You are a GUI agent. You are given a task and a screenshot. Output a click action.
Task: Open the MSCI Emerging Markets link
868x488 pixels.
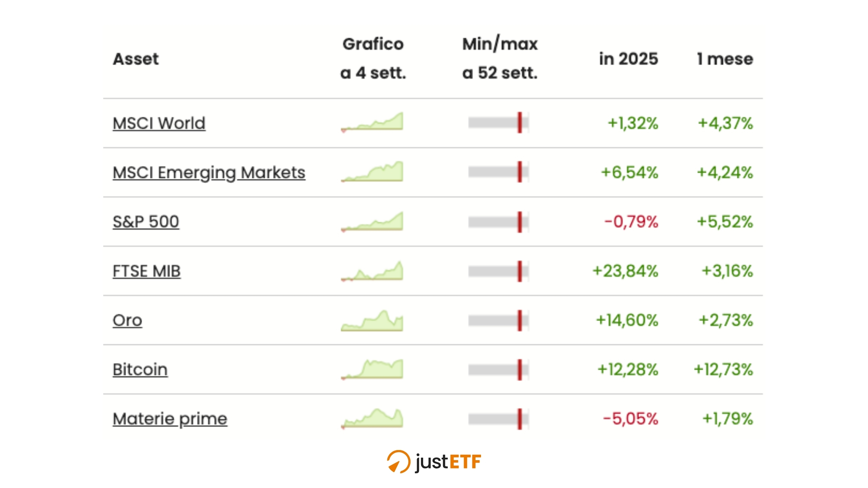tap(209, 172)
